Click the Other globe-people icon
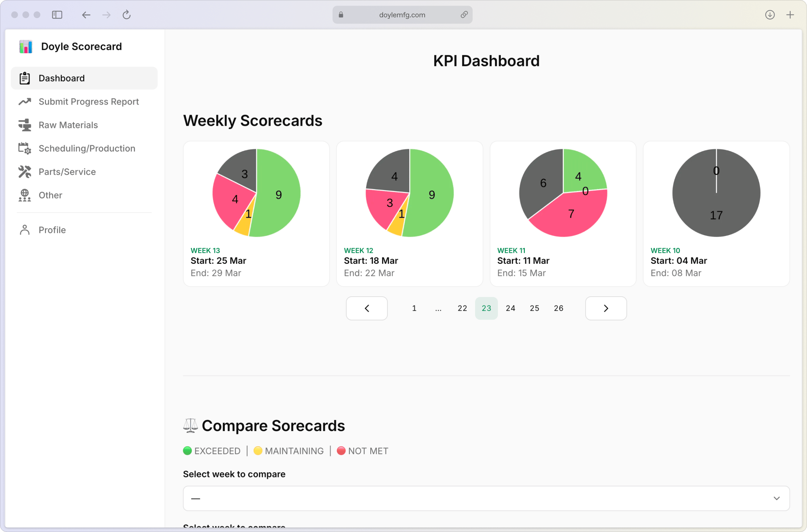 24,195
